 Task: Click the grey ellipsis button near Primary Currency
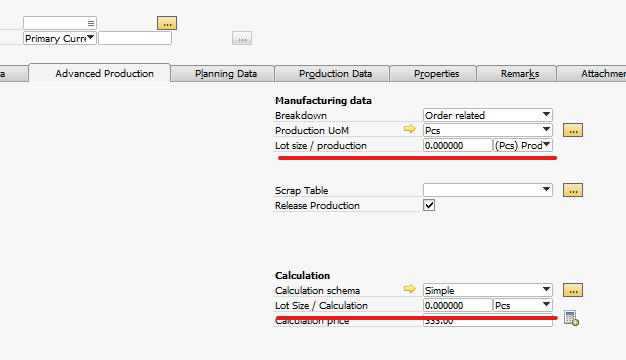[242, 38]
